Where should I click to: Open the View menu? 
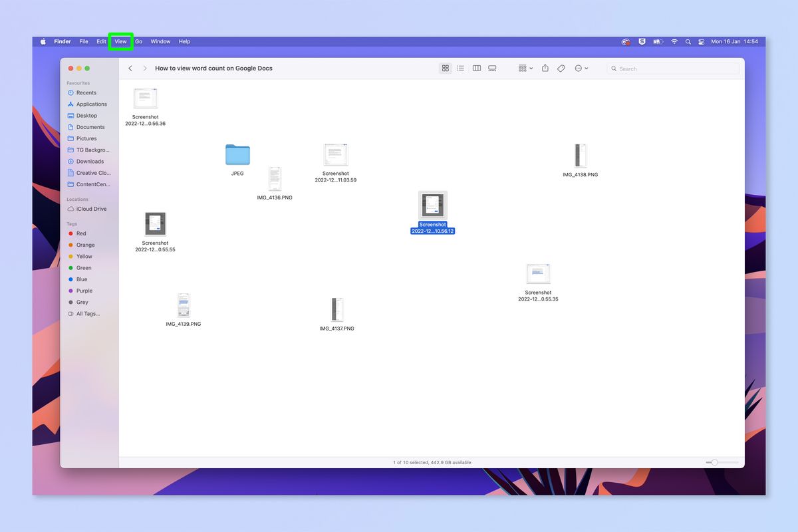(x=120, y=41)
